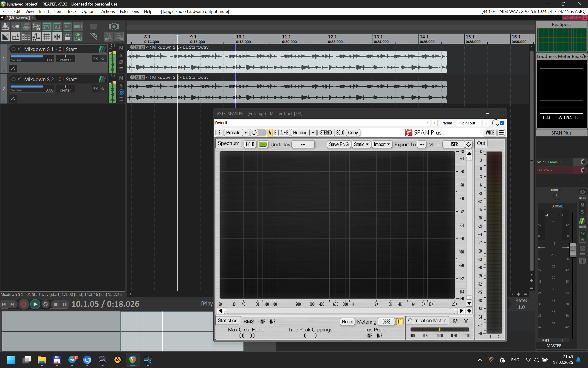Open the Underlay selector in SPAN
588x368 pixels.
(303, 144)
